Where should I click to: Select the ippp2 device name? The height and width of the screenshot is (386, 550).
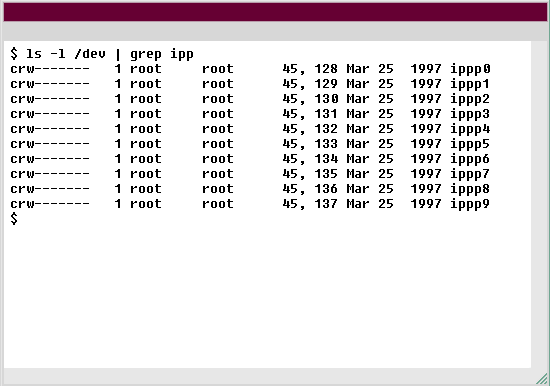click(x=470, y=99)
